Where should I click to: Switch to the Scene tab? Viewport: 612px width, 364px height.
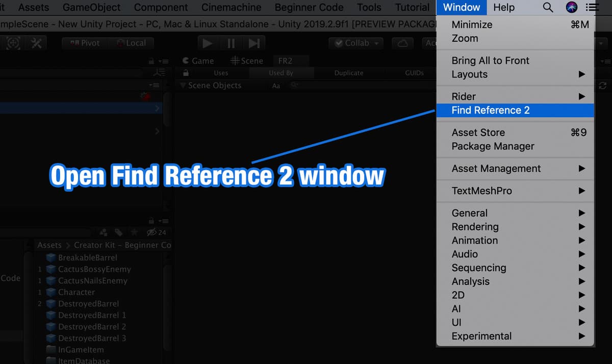click(247, 61)
